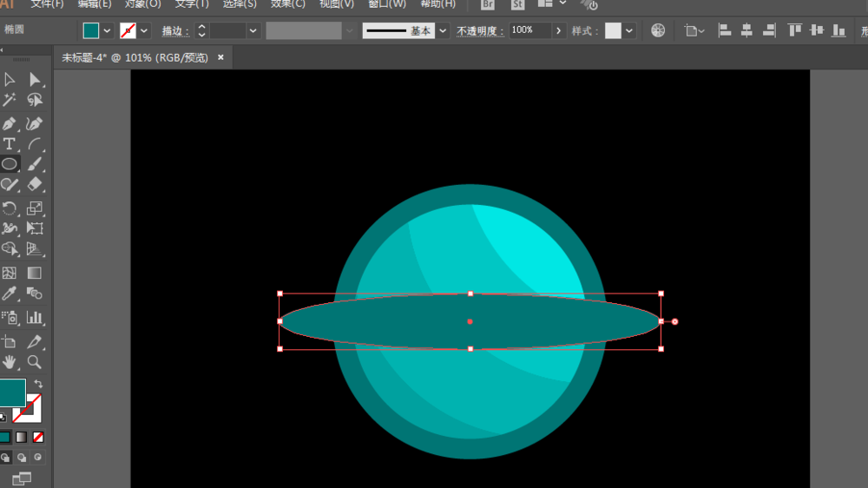Select the Direct Selection tool
The width and height of the screenshot is (868, 488).
coord(35,80)
